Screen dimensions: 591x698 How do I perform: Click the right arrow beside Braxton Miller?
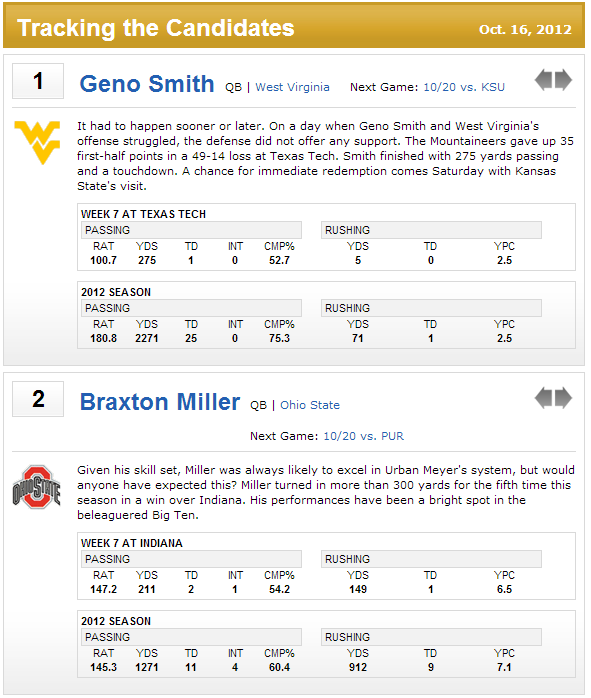[563, 398]
